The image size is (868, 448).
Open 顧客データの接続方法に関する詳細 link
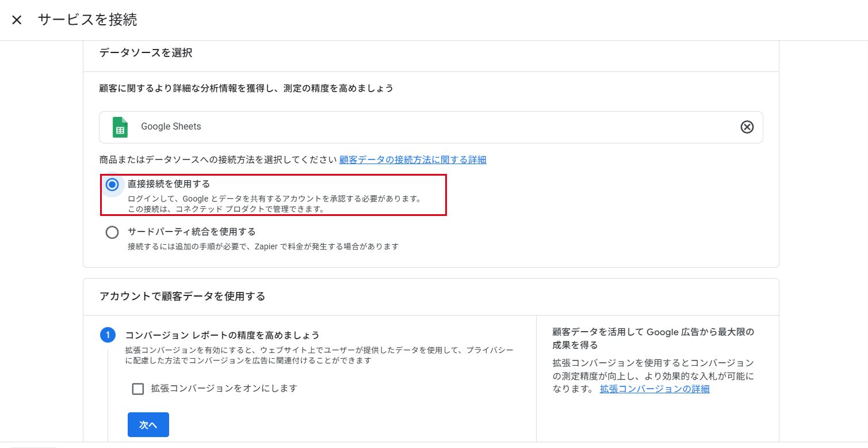point(412,160)
